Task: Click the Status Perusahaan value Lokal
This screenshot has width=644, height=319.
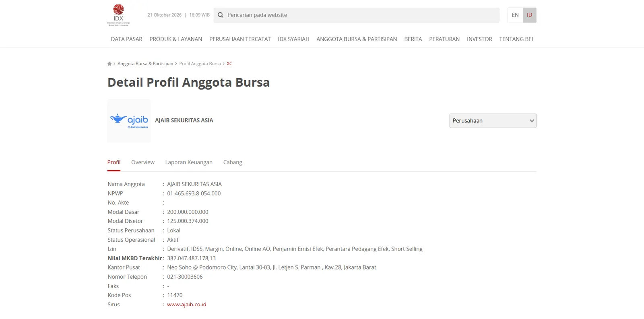Action: 173,230
